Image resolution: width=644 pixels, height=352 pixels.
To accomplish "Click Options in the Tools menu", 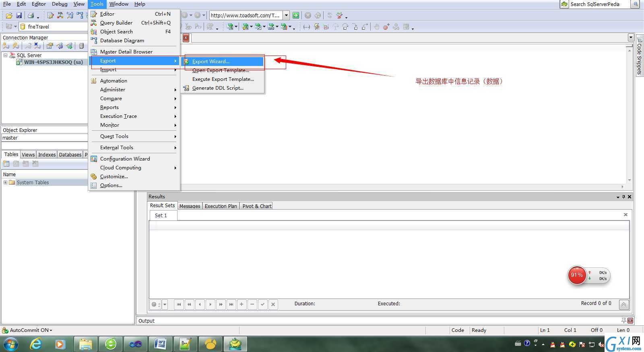I will (134, 185).
